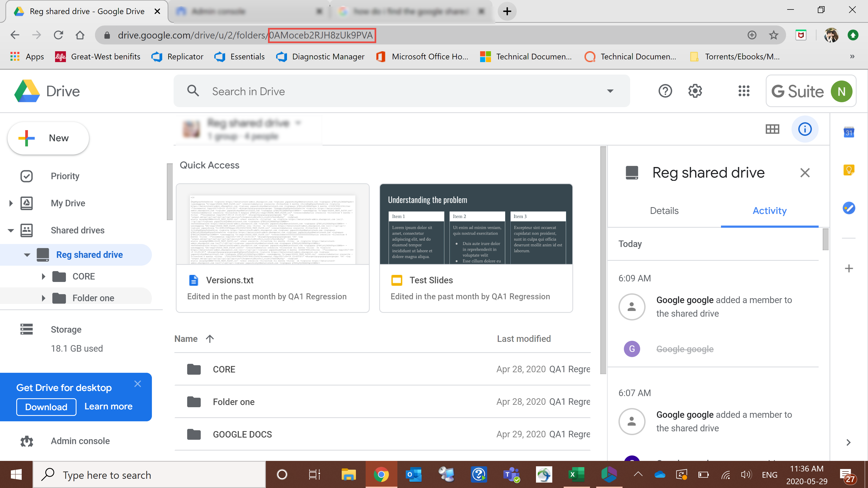This screenshot has height=488, width=868.
Task: Switch to Activity tab in details panel
Action: 769,211
